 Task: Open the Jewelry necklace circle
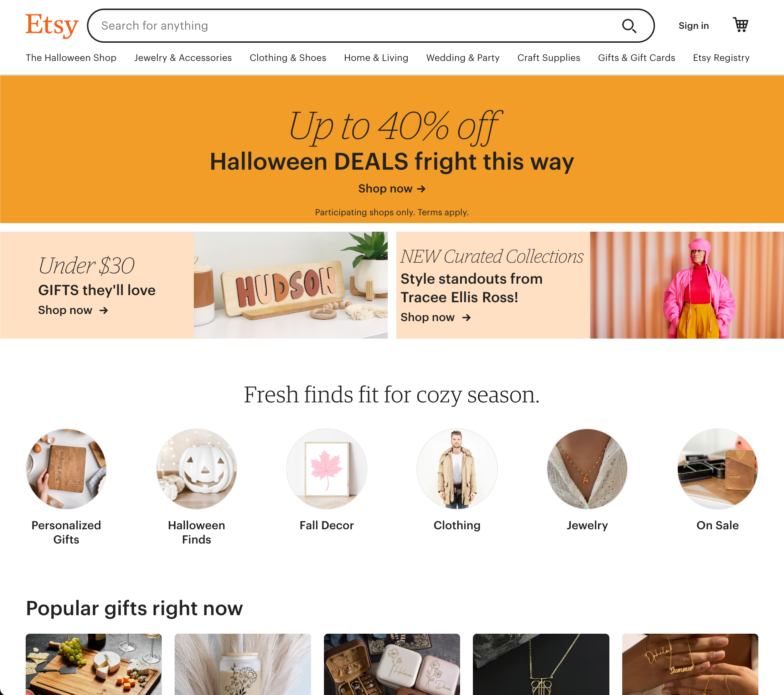click(x=587, y=469)
